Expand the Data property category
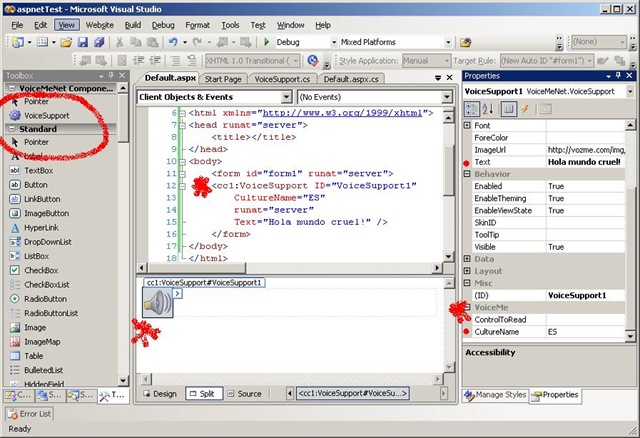 click(x=467, y=259)
